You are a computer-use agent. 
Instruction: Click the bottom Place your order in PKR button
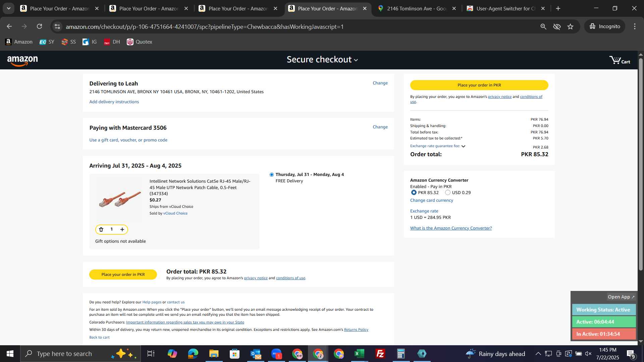(x=123, y=275)
